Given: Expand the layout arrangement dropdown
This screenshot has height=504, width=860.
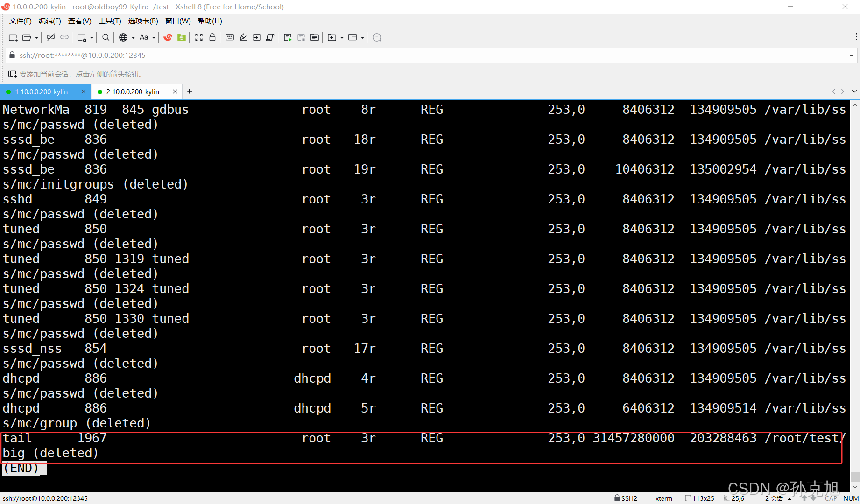Looking at the screenshot, I should pyautogui.click(x=362, y=38).
